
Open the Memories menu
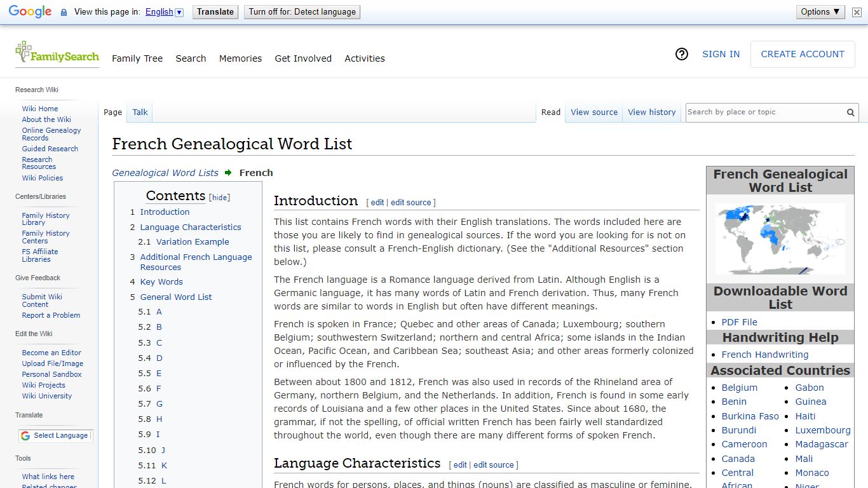[240, 58]
